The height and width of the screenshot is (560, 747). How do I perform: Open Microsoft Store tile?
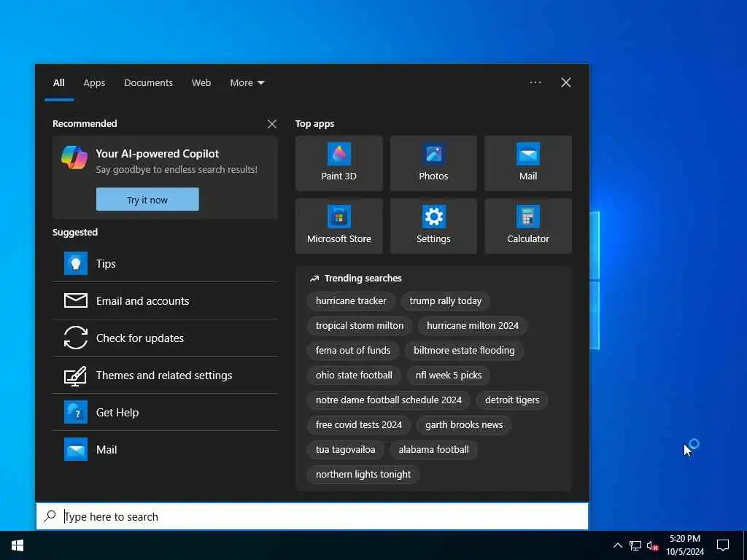click(338, 226)
